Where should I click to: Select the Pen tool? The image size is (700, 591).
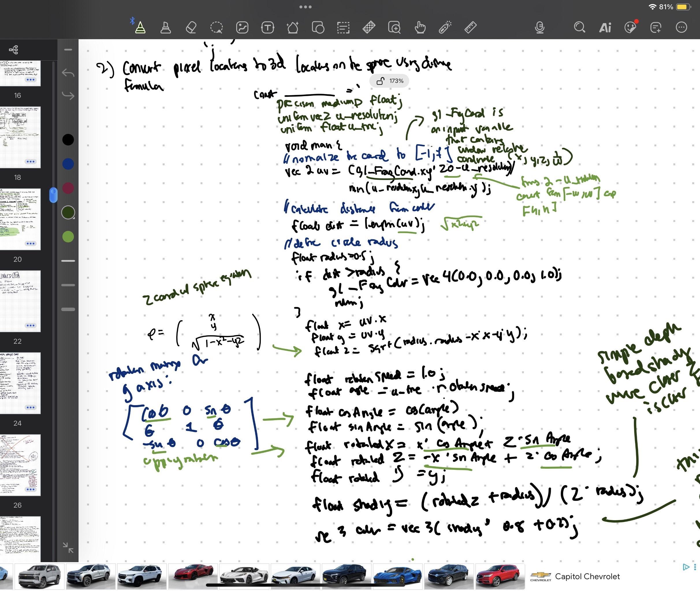(140, 27)
